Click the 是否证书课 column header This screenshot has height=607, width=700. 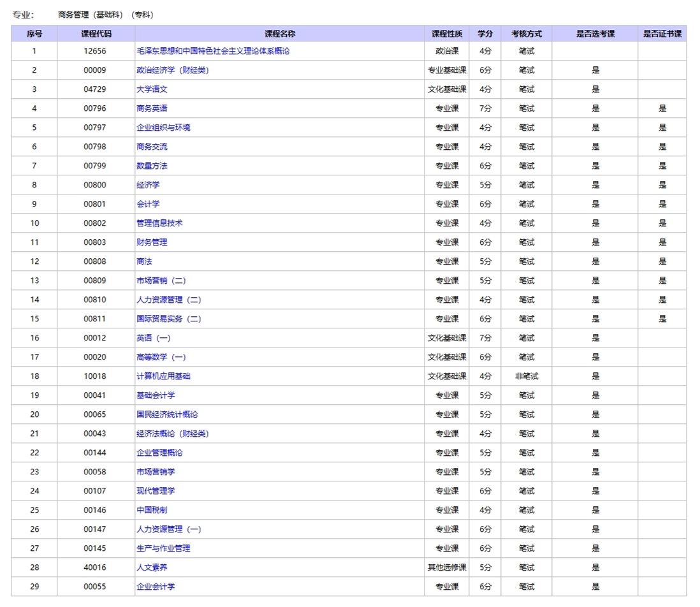click(662, 34)
